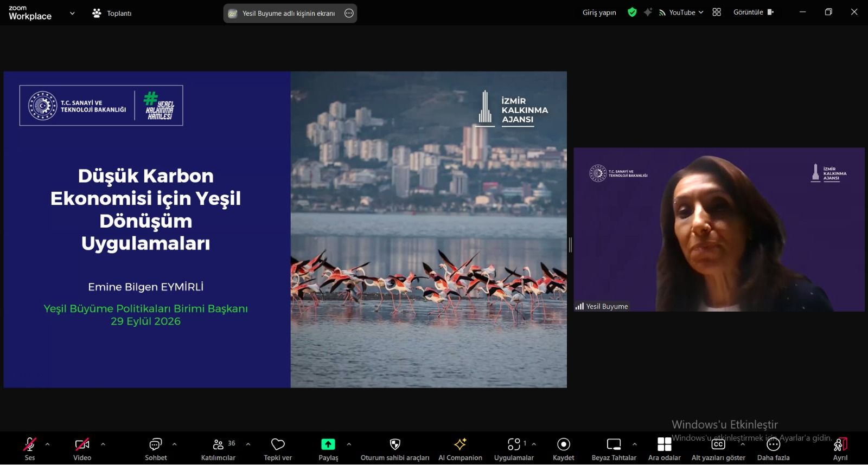Viewport: 868px width, 465px height.
Task: Open the YouTube live stream dropdown
Action: (x=681, y=12)
